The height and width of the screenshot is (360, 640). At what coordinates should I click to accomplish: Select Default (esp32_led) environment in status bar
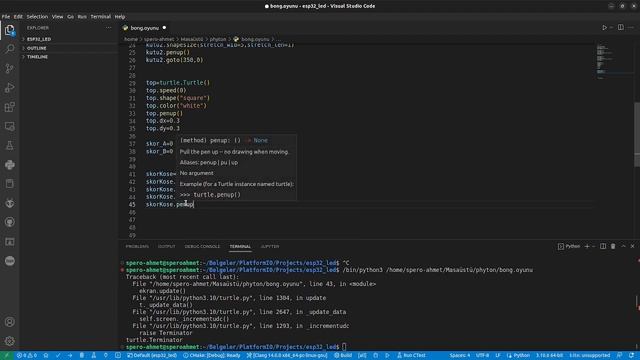151,356
